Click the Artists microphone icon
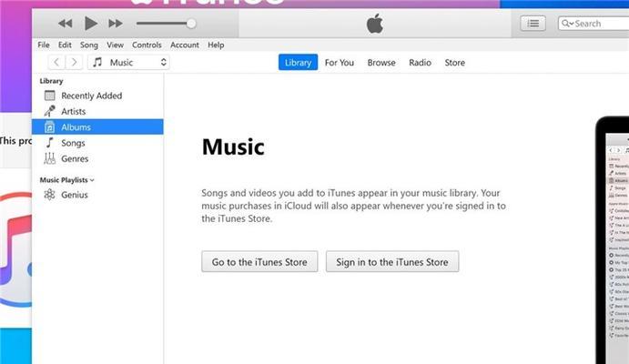Image resolution: width=629 pixels, height=364 pixels. 50,111
